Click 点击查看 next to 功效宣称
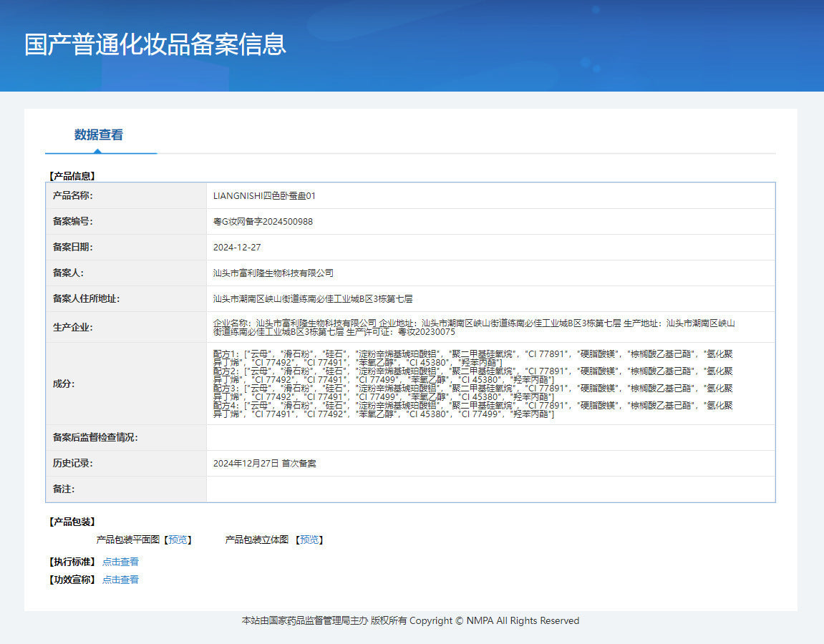Viewport: 824px width, 644px height. tap(120, 580)
